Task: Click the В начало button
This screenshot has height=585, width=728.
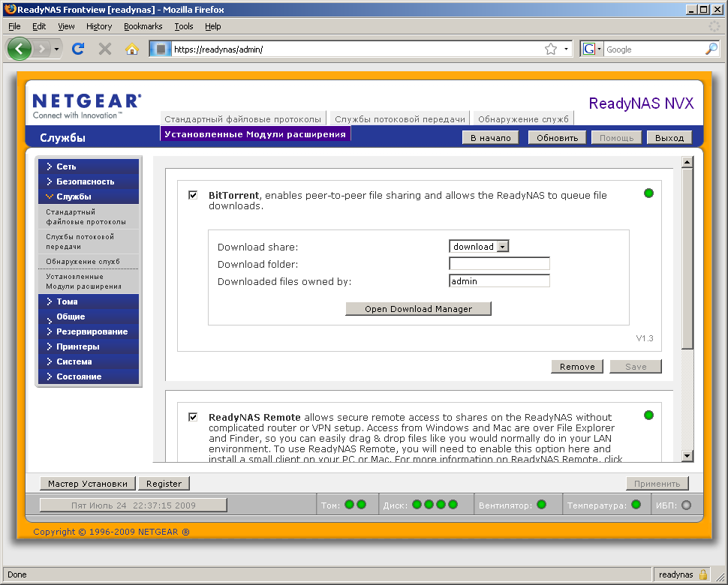Action: pos(490,138)
